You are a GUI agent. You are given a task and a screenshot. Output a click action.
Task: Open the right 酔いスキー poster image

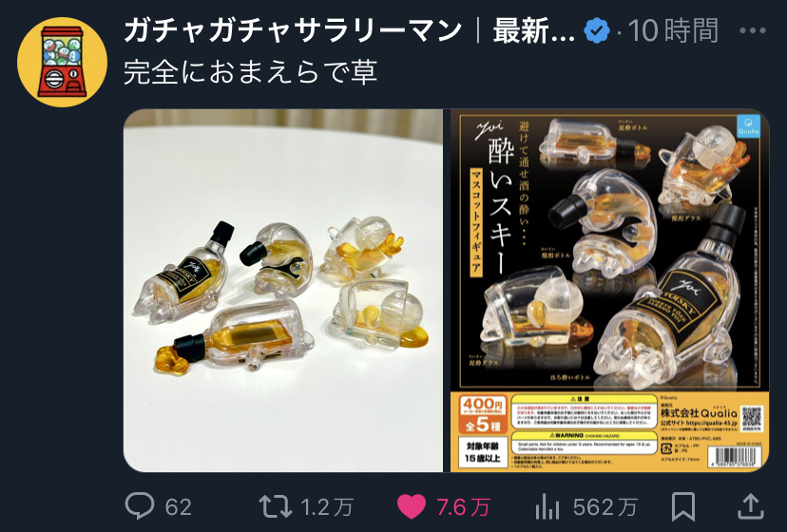pyautogui.click(x=606, y=291)
